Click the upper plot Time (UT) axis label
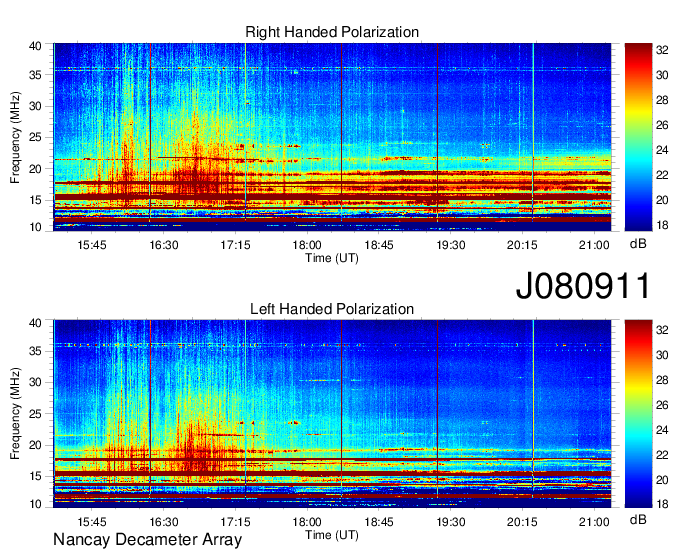This screenshot has height=552, width=680. pyautogui.click(x=332, y=258)
